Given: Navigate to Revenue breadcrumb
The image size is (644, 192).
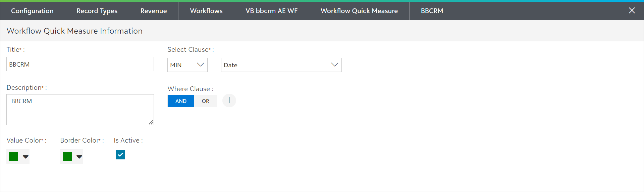Looking at the screenshot, I should pyautogui.click(x=154, y=11).
